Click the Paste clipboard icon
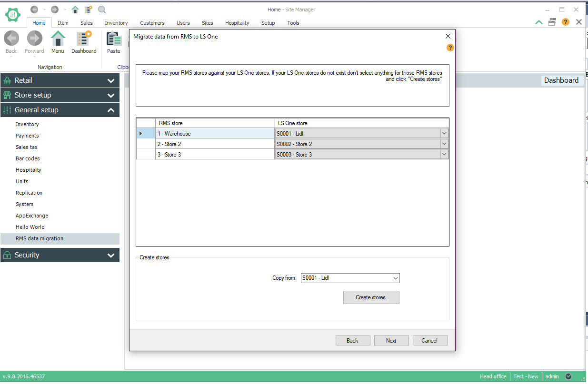The image size is (588, 384). tap(114, 39)
